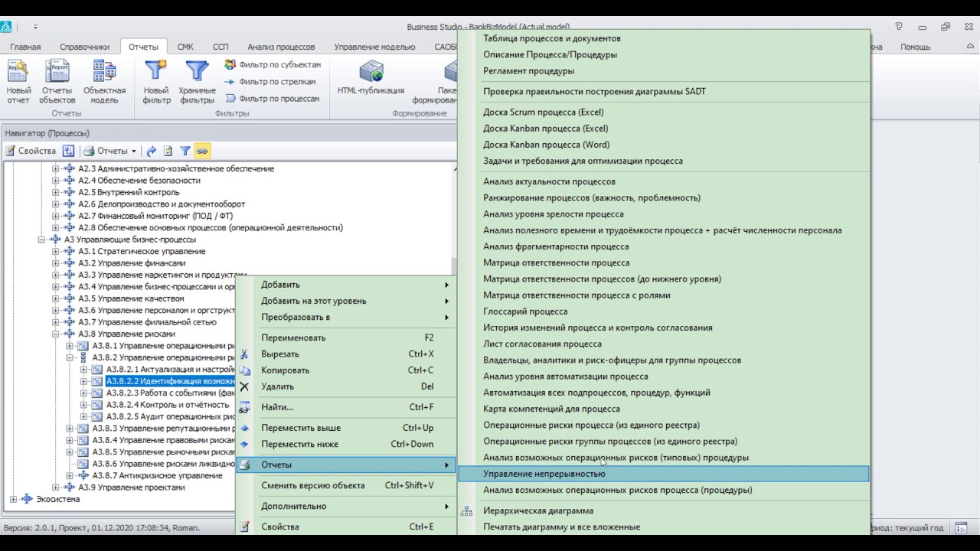Expand Дополнительно submenu
The width and height of the screenshot is (980, 551).
click(347, 506)
